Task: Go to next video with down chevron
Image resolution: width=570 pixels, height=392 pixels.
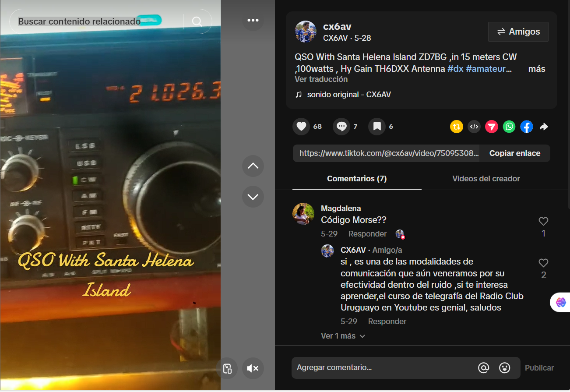Action: tap(253, 197)
